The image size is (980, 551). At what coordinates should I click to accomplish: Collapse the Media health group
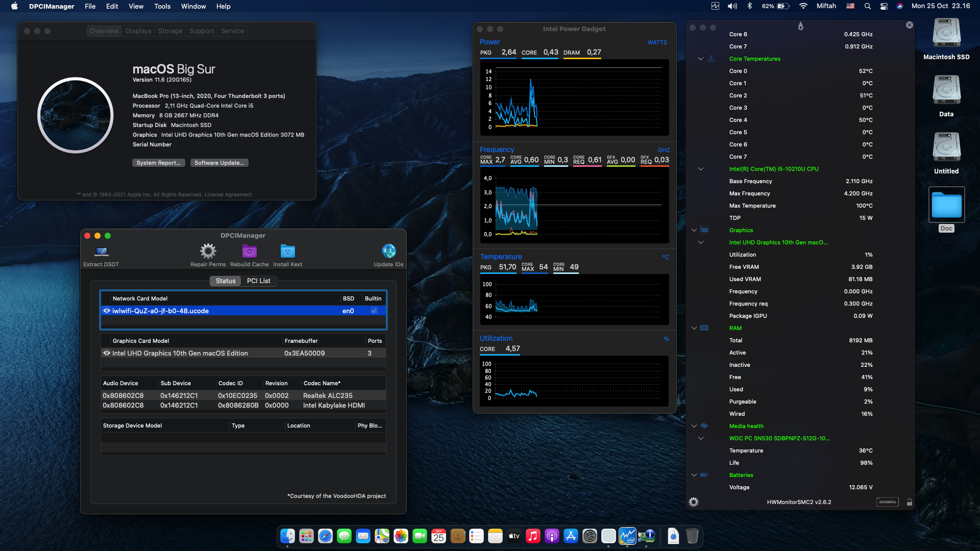click(x=694, y=426)
